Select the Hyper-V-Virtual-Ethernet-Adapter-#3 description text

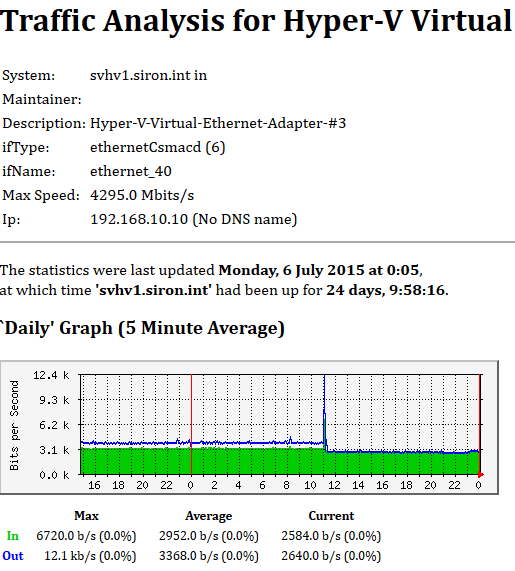[218, 123]
